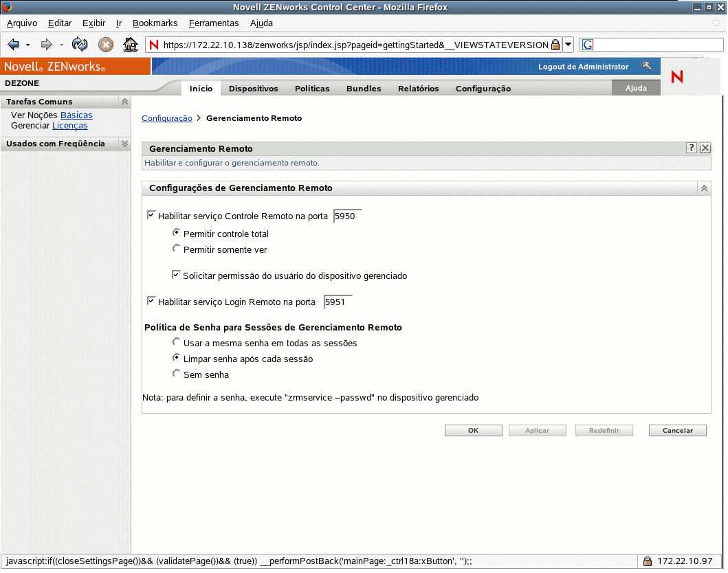Click the Reload page icon
Screen dimensions: 728x573
tap(80, 45)
